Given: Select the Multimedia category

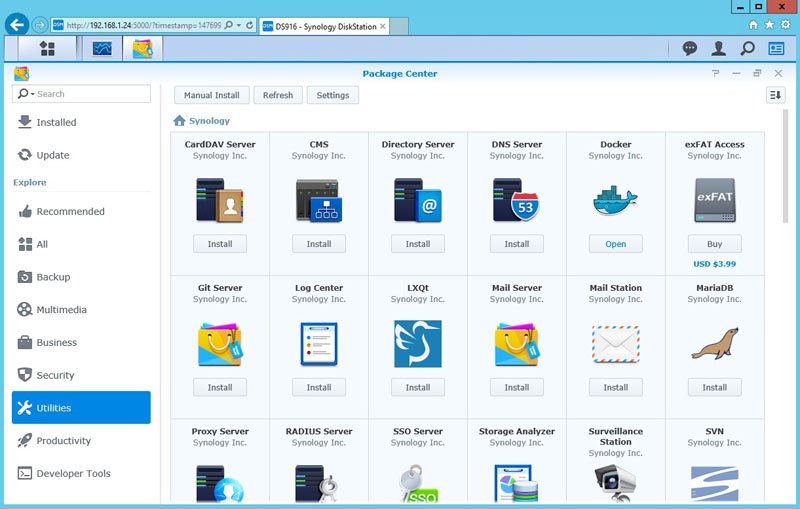Looking at the screenshot, I should pyautogui.click(x=81, y=310).
